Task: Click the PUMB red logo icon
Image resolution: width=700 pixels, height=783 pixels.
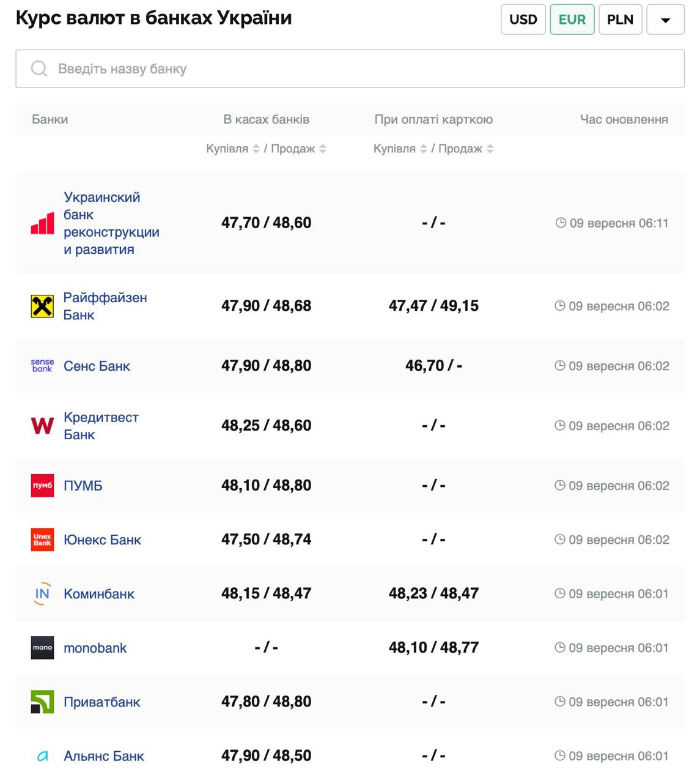Action: click(x=42, y=486)
